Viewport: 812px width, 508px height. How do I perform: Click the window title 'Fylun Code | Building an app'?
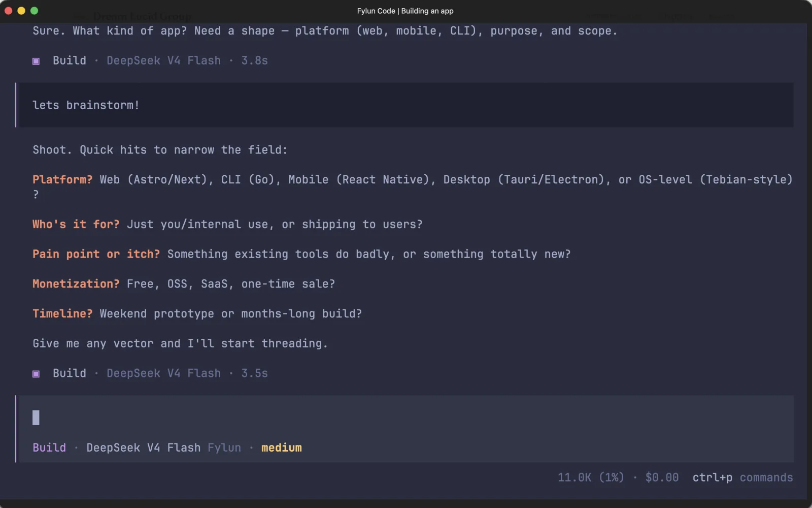(405, 11)
